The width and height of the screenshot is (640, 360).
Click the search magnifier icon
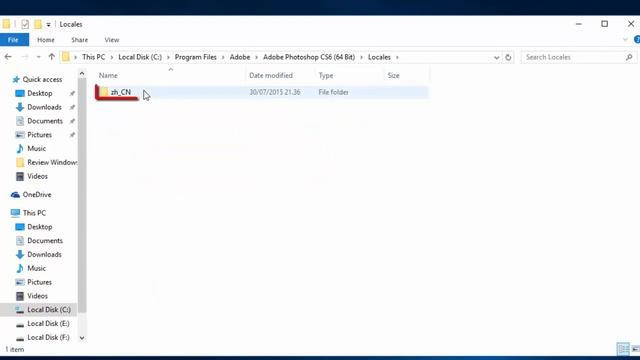click(x=629, y=57)
